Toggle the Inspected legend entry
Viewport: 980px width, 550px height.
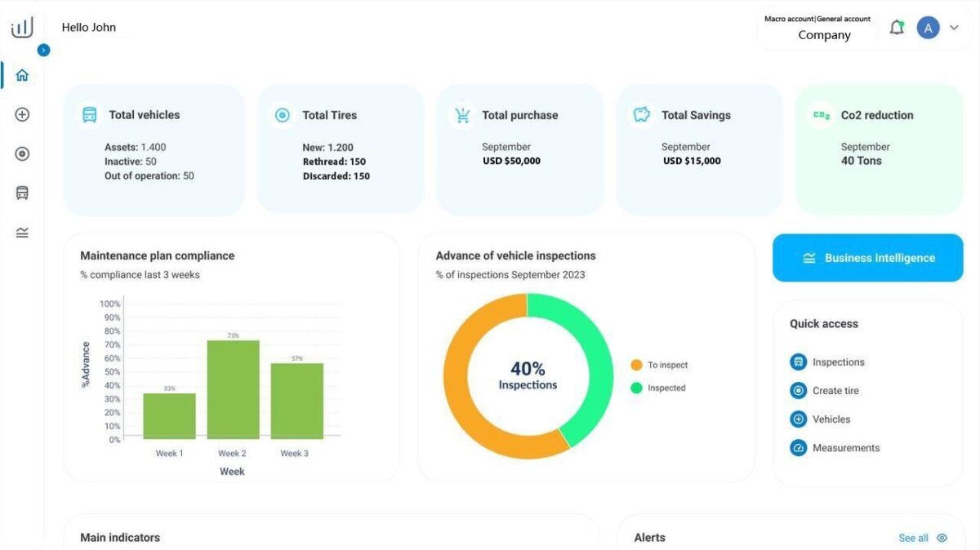(658, 388)
